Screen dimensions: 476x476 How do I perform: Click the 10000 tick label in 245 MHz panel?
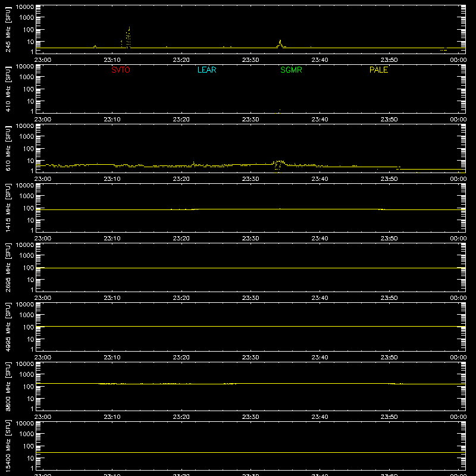pyautogui.click(x=25, y=7)
